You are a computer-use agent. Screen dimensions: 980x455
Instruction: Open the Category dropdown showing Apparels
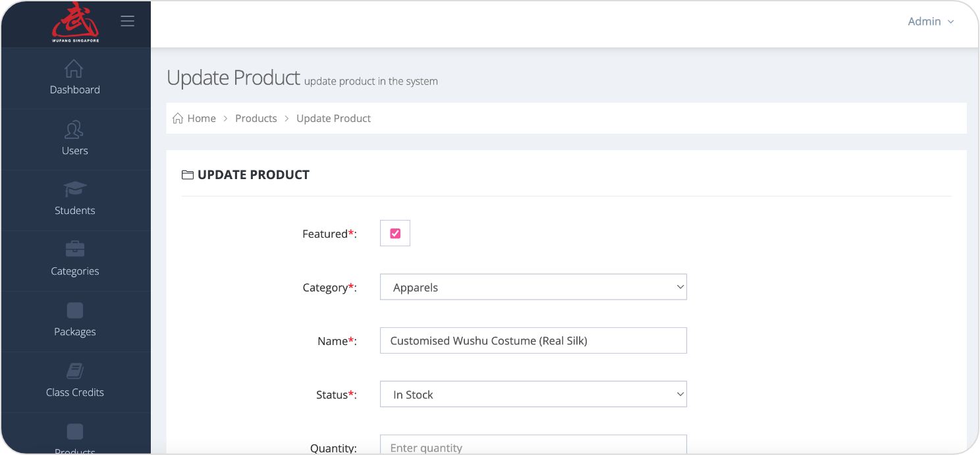click(x=533, y=287)
